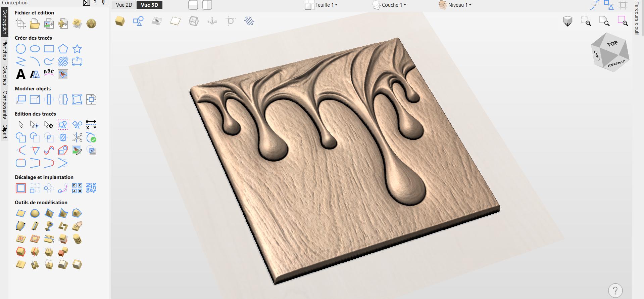Choose the arrow selection tool
The image size is (644, 299).
coord(21,125)
